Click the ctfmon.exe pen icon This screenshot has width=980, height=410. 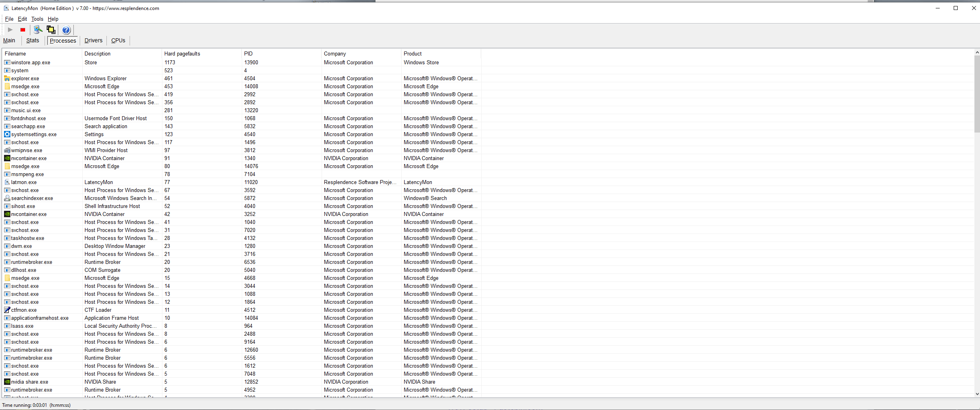7,310
